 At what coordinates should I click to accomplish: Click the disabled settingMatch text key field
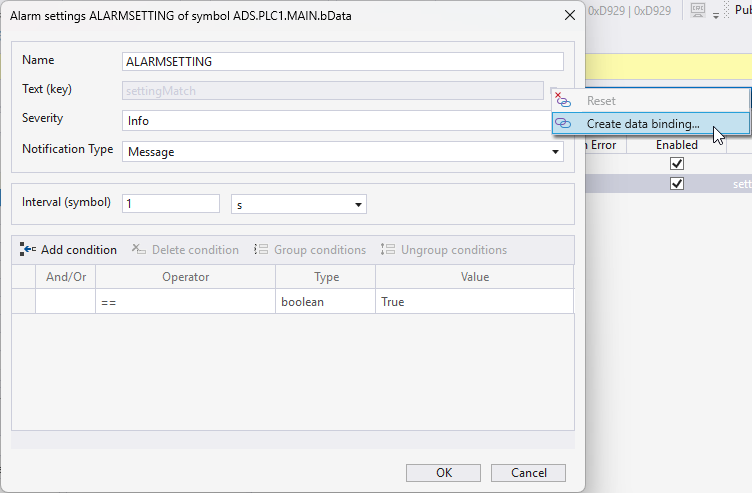tap(333, 91)
